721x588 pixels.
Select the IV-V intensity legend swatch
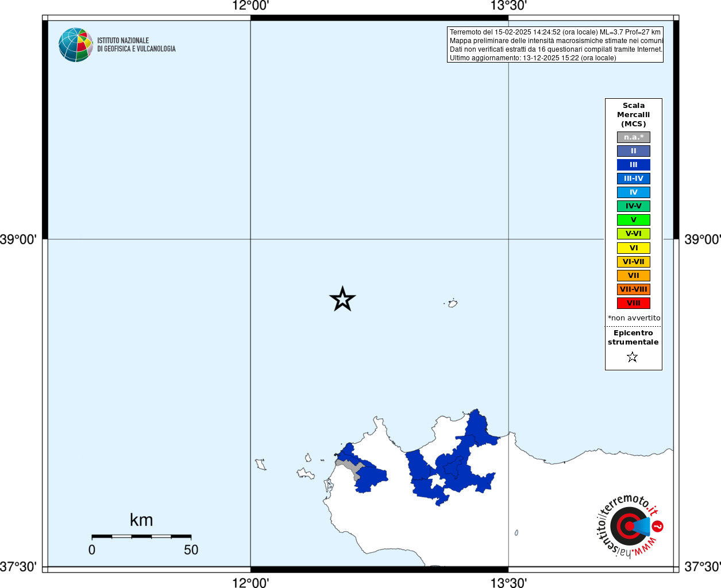[x=634, y=206]
